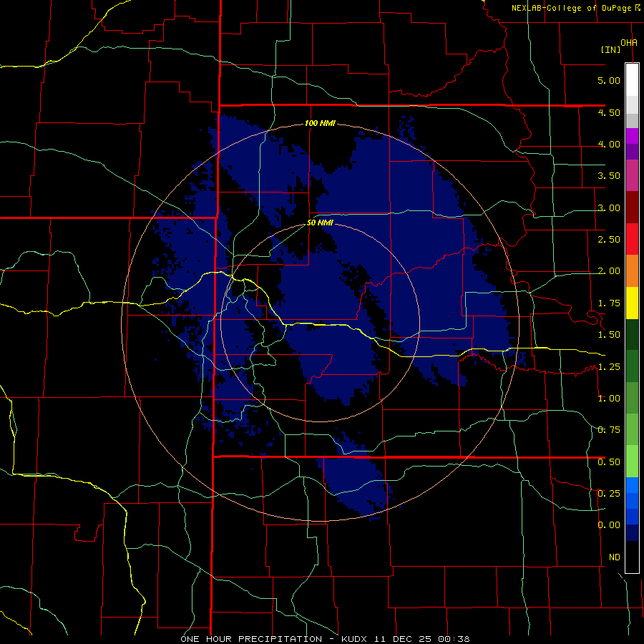Screen dimensions: 644x644
Task: Pick the darkest green swatch beside 1.50
Action: tap(632, 334)
